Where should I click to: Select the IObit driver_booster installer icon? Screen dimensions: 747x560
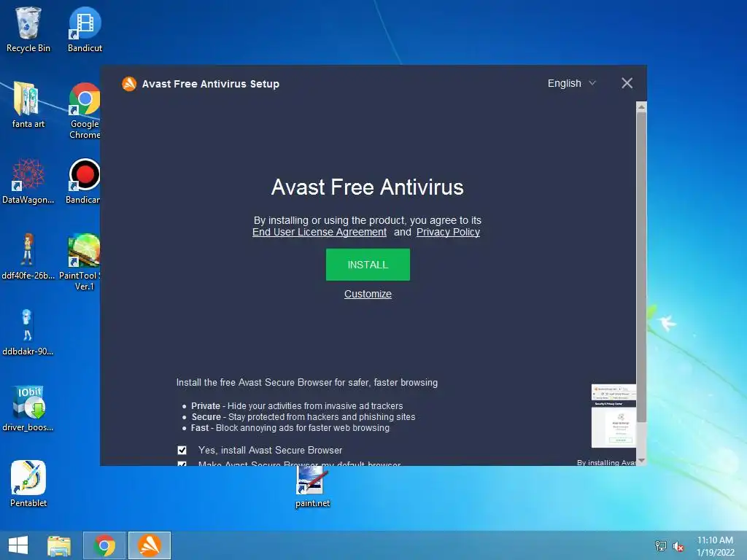pyautogui.click(x=28, y=408)
